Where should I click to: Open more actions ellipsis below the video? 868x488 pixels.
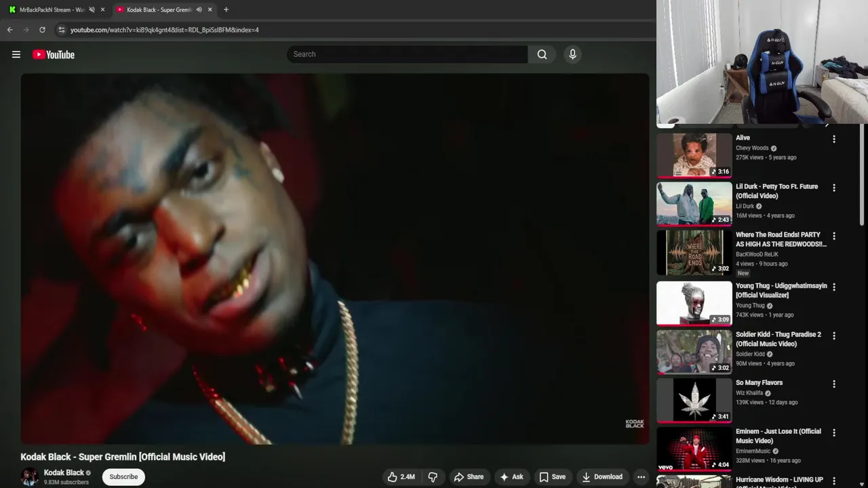click(x=641, y=476)
